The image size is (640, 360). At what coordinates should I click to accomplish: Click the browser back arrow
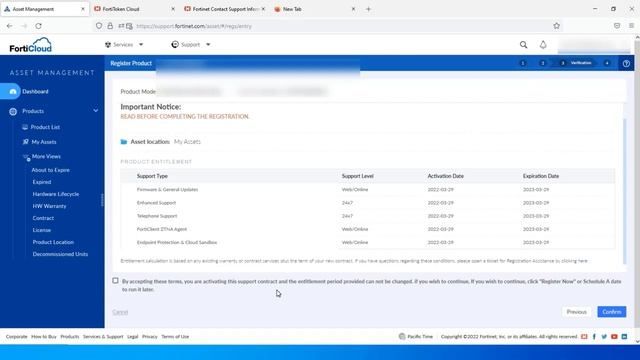click(x=10, y=26)
